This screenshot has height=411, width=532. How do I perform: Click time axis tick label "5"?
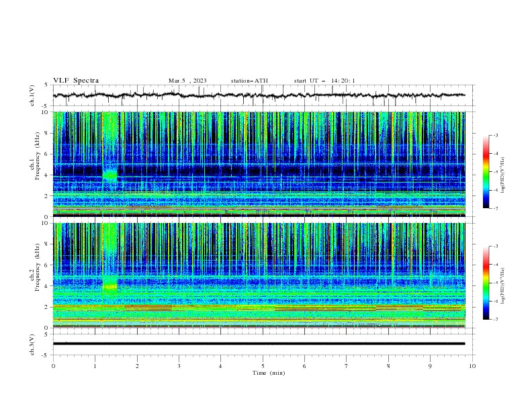tap(263, 366)
